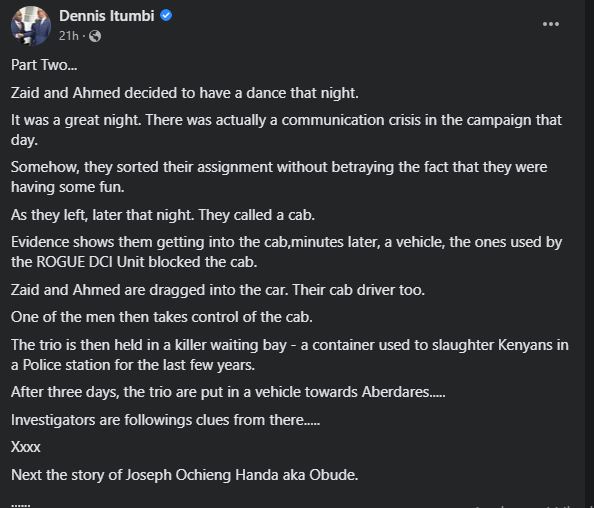Viewport: 594px width, 508px height.
Task: Click the 'sorted their assignment' paragraph
Action: tap(279, 177)
